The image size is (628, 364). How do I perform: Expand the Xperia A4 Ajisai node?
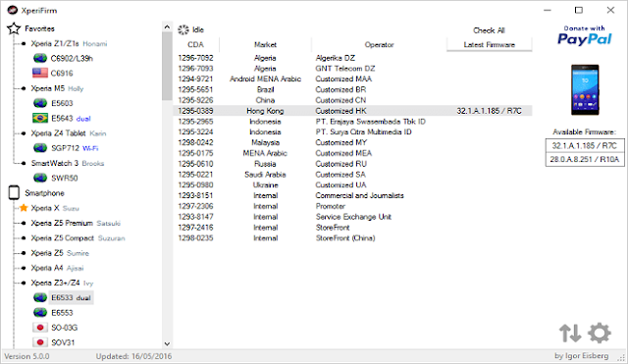[24, 268]
